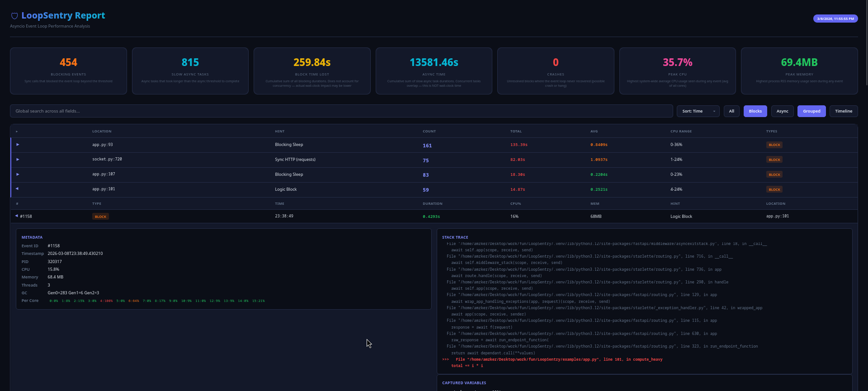Click BLOCK badge in socket.py:720 row
The width and height of the screenshot is (868, 391).
pyautogui.click(x=774, y=160)
